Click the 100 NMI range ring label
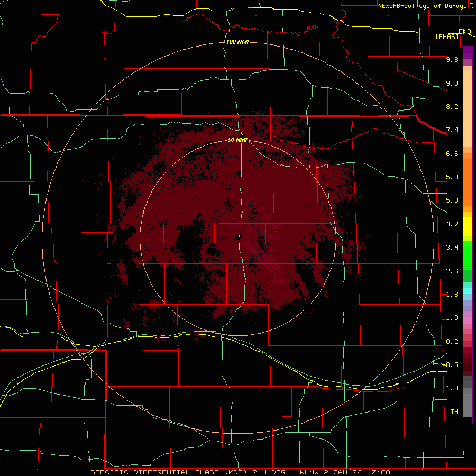476x476 pixels. (x=237, y=42)
